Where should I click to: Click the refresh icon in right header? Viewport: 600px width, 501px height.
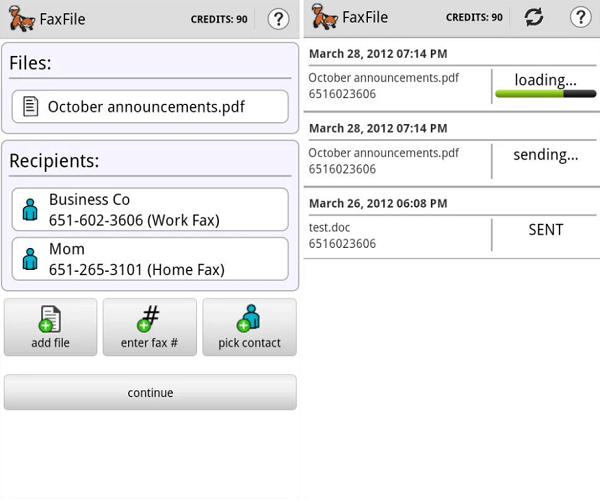point(533,18)
